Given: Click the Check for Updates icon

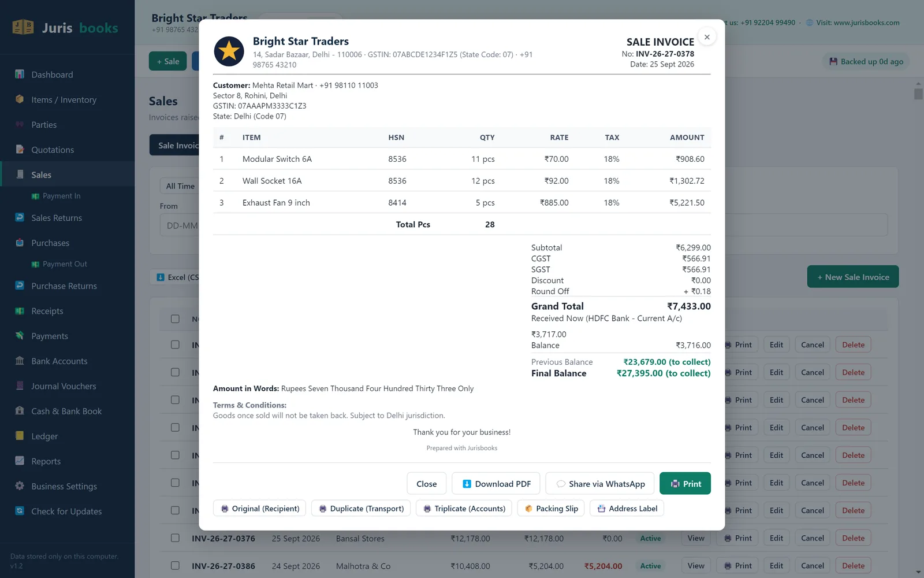Looking at the screenshot, I should (x=20, y=511).
